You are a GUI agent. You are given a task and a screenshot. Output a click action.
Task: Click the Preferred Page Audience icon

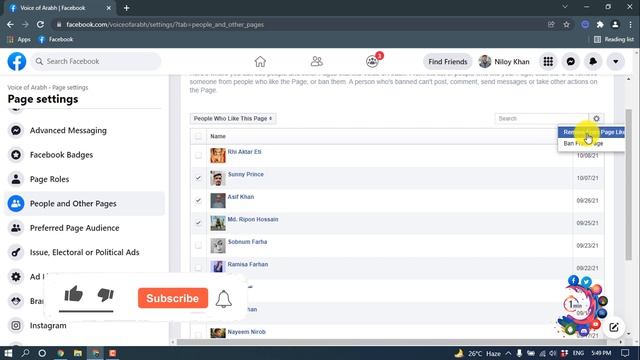click(16, 228)
